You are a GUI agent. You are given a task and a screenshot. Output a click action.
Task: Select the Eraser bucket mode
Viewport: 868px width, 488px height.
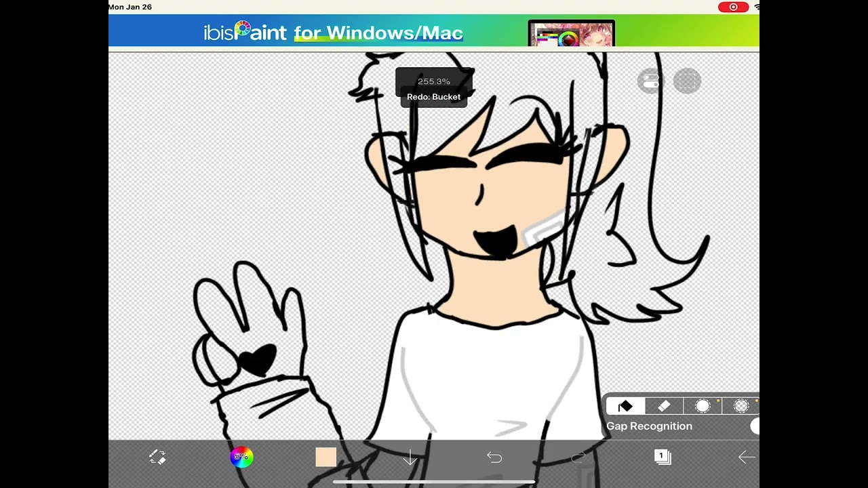point(664,406)
